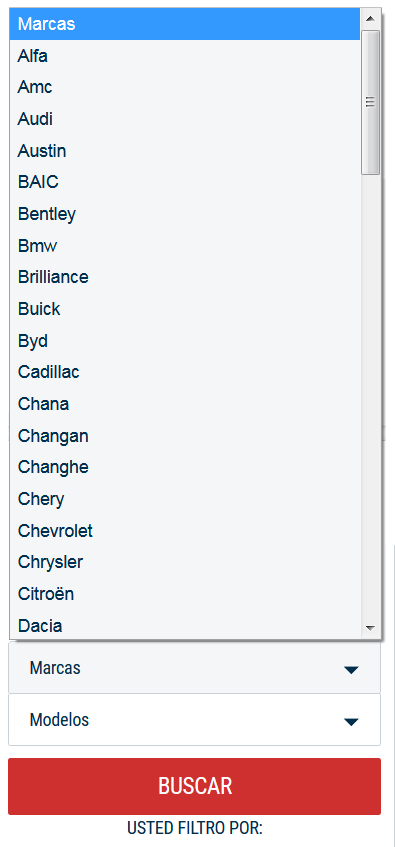Click the red BUSCAR button
395x847 pixels.
click(x=195, y=786)
